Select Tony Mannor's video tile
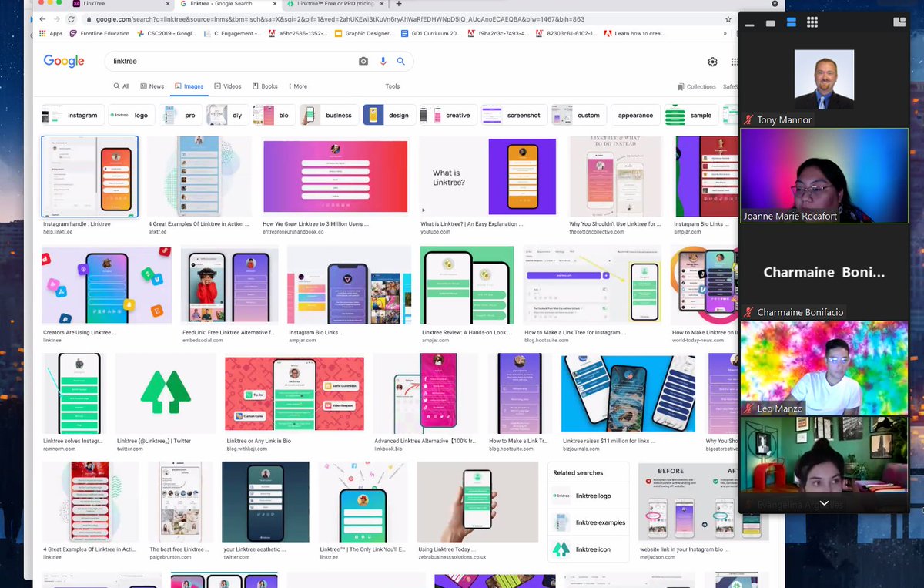The height and width of the screenshot is (588, 924). click(824, 80)
